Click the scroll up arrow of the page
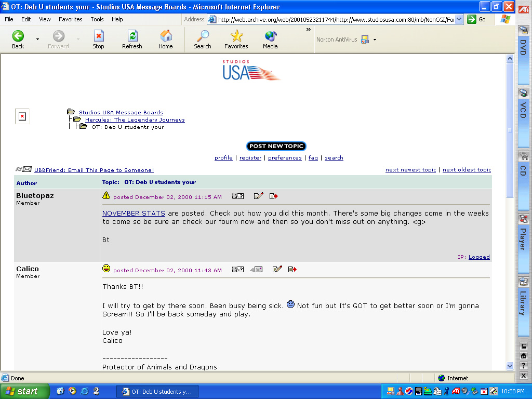This screenshot has height=399, width=532. tap(510, 58)
